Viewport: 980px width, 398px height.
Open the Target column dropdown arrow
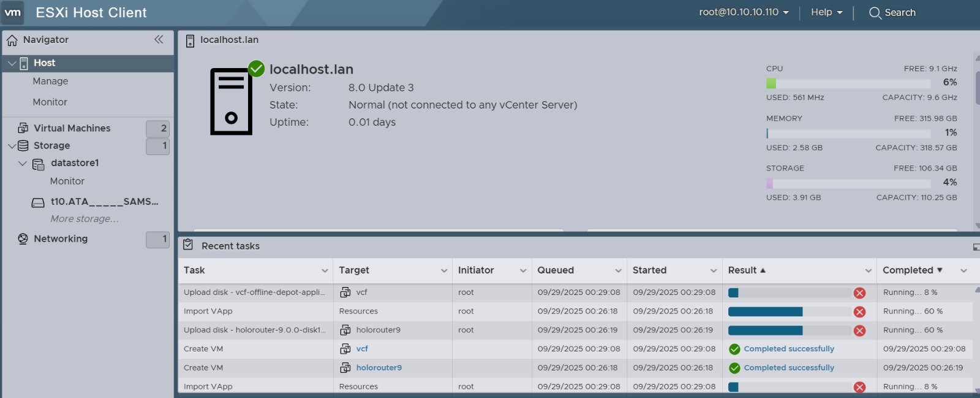pyautogui.click(x=444, y=271)
